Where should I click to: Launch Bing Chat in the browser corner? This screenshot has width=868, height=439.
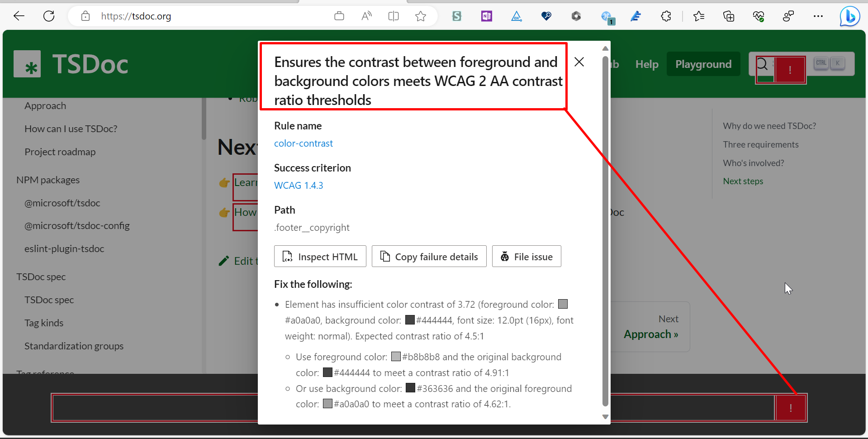(849, 16)
